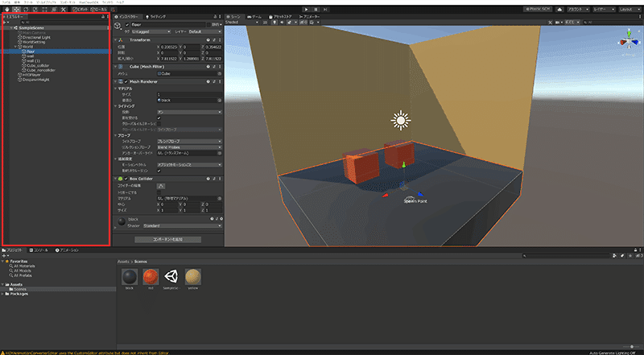
Task: Open the Animator tab
Action: click(310, 17)
